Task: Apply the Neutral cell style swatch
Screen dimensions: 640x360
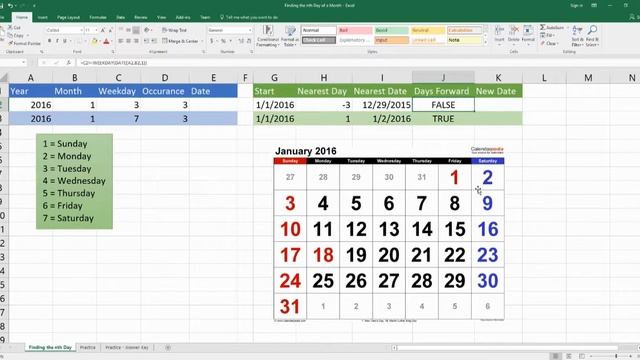Action: [427, 30]
